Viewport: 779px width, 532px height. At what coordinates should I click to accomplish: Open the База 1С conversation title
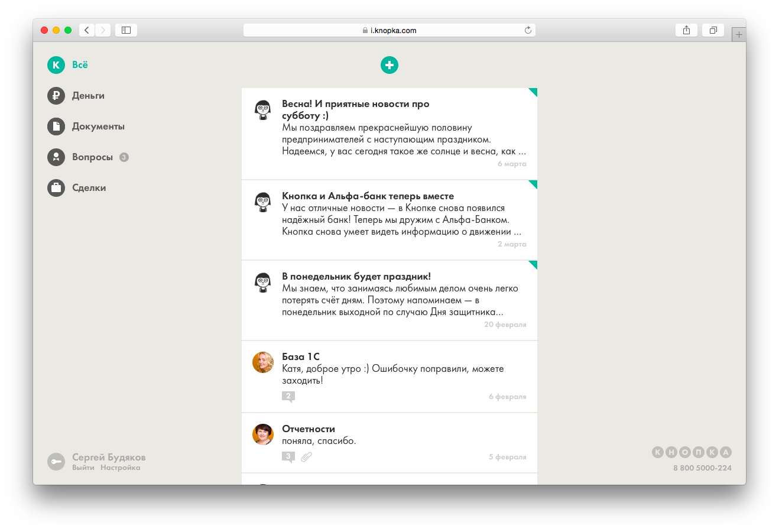pyautogui.click(x=301, y=357)
